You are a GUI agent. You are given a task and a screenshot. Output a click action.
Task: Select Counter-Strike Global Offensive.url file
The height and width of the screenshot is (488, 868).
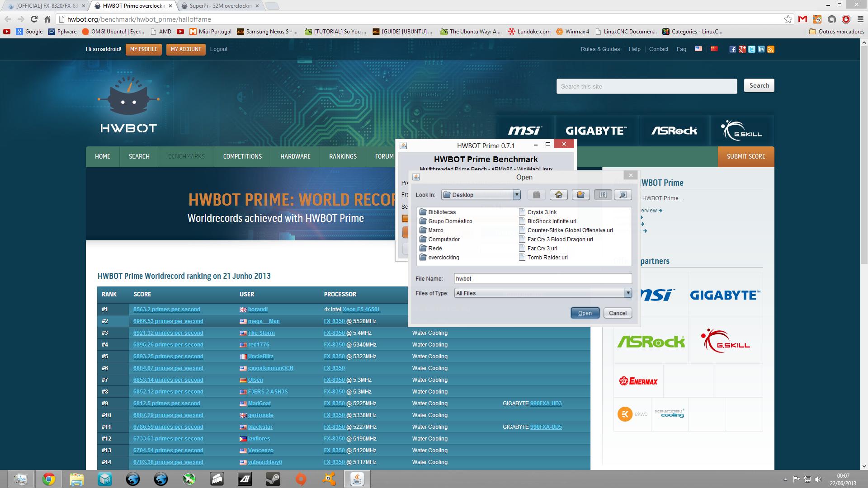point(566,230)
